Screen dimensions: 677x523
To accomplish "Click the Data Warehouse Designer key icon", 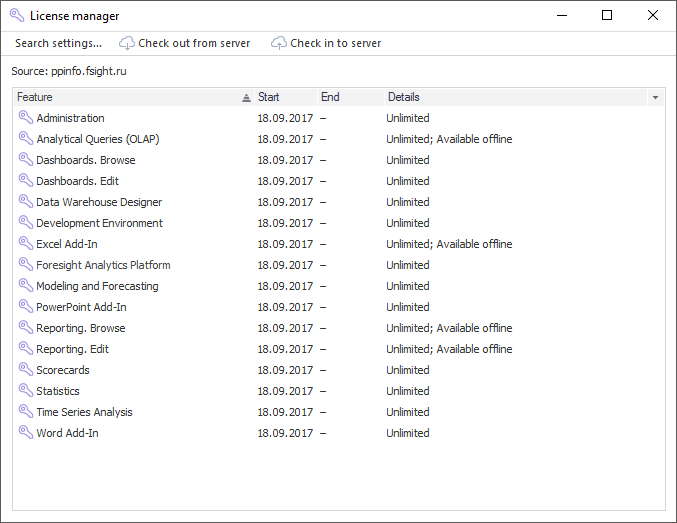I will (x=26, y=202).
